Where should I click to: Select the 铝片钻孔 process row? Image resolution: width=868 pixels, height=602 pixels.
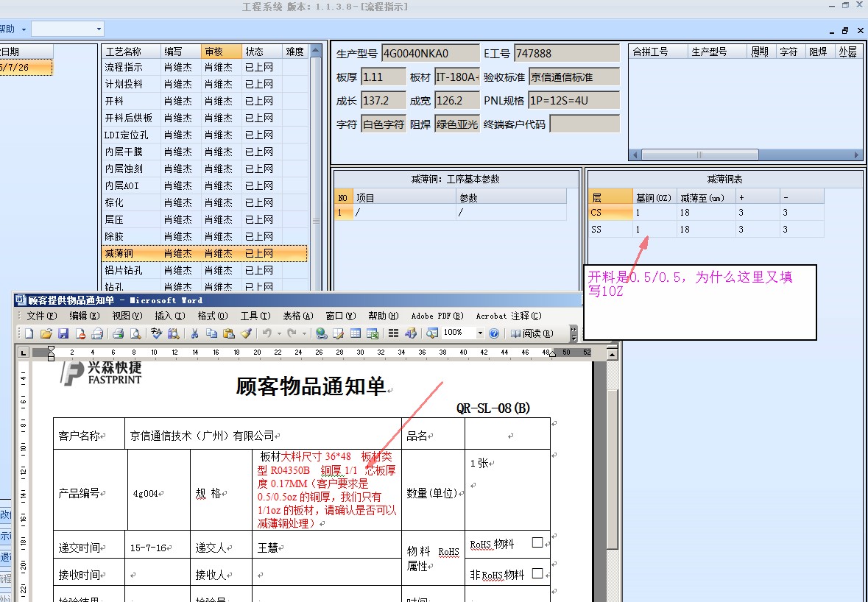[204, 270]
